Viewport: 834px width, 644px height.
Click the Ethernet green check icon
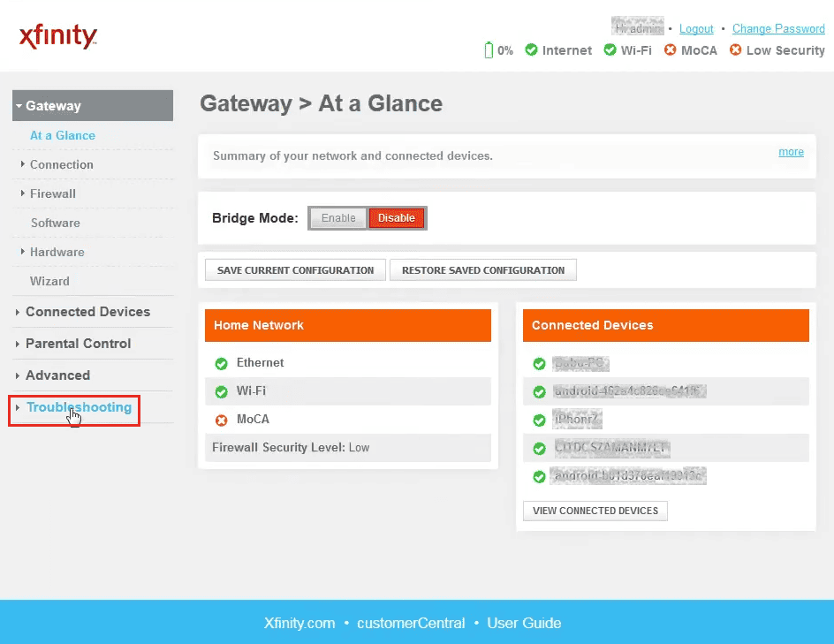point(222,363)
